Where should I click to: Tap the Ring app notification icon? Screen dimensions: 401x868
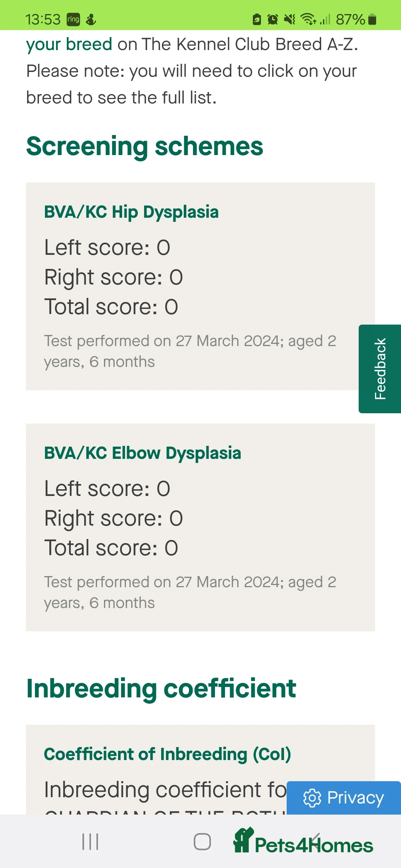(73, 19)
